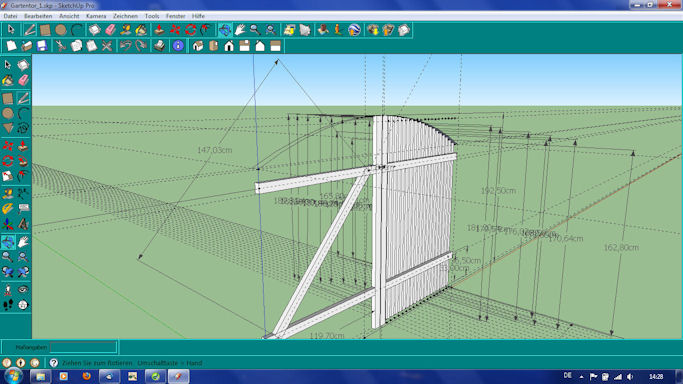Viewport: 683px width, 384px height.
Task: Click the scissors Cut icon
Action: pyautogui.click(x=60, y=46)
